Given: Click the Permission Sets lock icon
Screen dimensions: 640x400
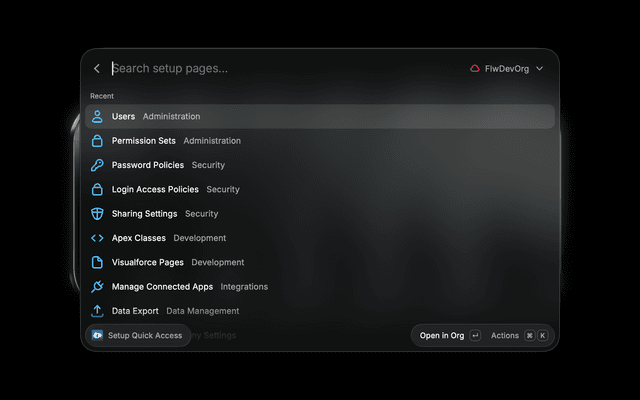Looking at the screenshot, I should (97, 141).
